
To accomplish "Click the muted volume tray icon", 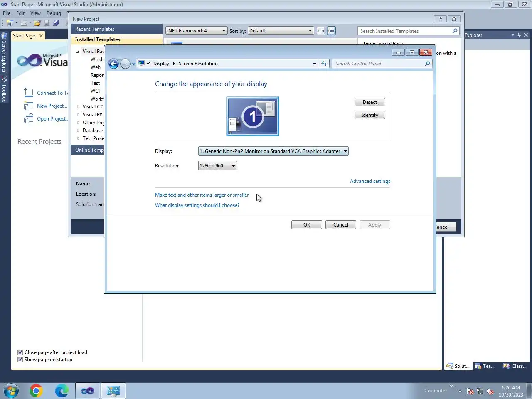I will [x=490, y=391].
